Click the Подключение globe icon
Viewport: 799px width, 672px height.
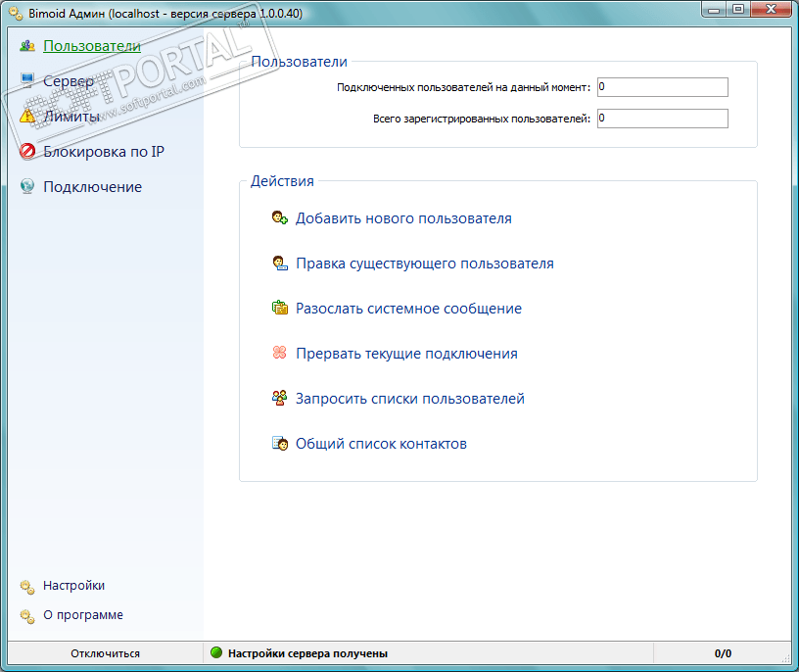pos(27,186)
